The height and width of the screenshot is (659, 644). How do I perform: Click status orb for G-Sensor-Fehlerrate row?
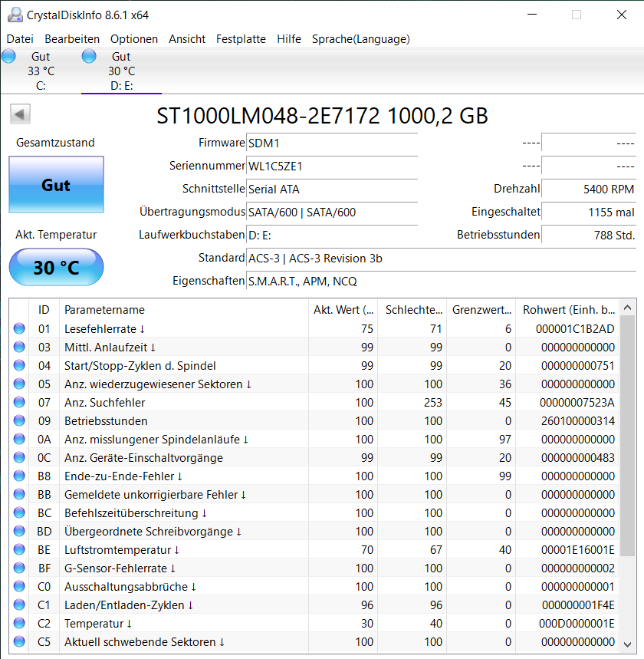point(19,568)
